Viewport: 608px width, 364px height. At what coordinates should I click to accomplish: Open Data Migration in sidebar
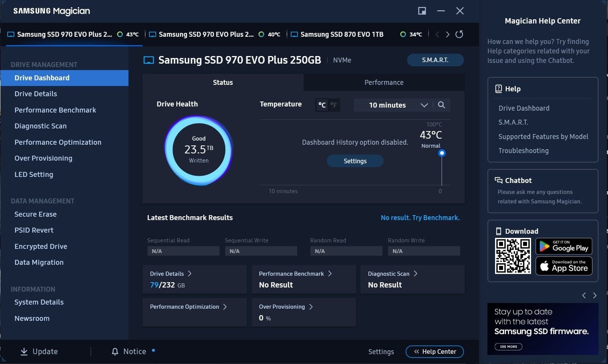click(x=39, y=262)
